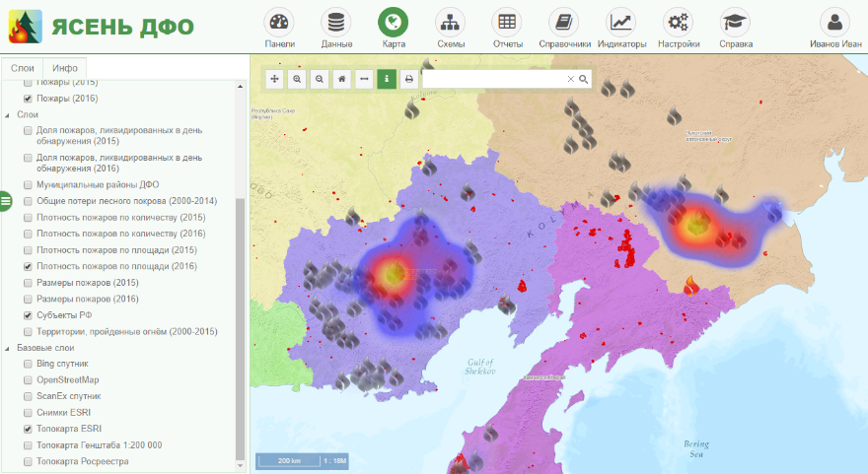Click the zoom in magnifier tool
This screenshot has height=474, width=868.
[297, 79]
